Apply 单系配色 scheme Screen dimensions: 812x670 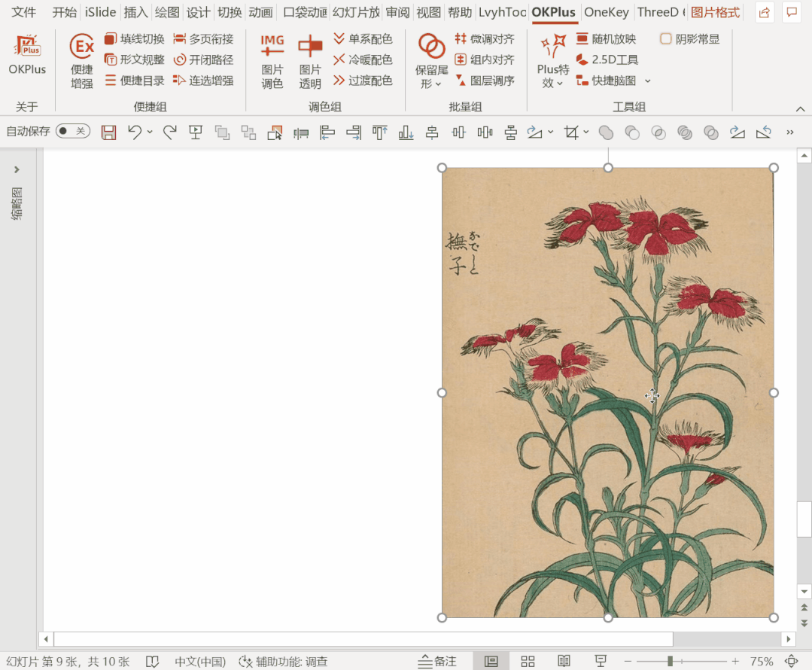[x=363, y=39]
